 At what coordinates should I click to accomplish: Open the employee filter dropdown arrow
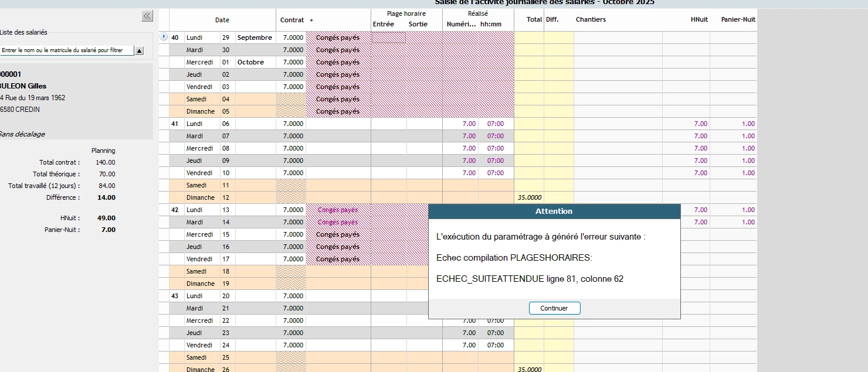tap(139, 50)
